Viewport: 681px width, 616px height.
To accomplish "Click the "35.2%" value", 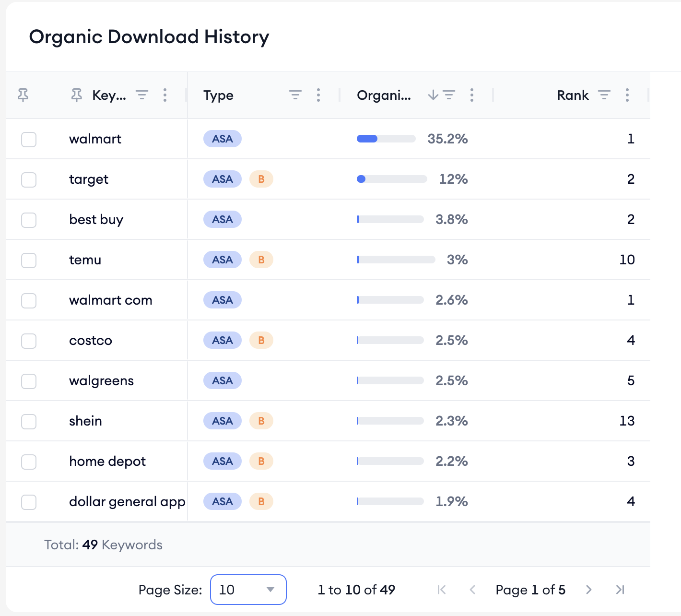I will click(x=447, y=139).
